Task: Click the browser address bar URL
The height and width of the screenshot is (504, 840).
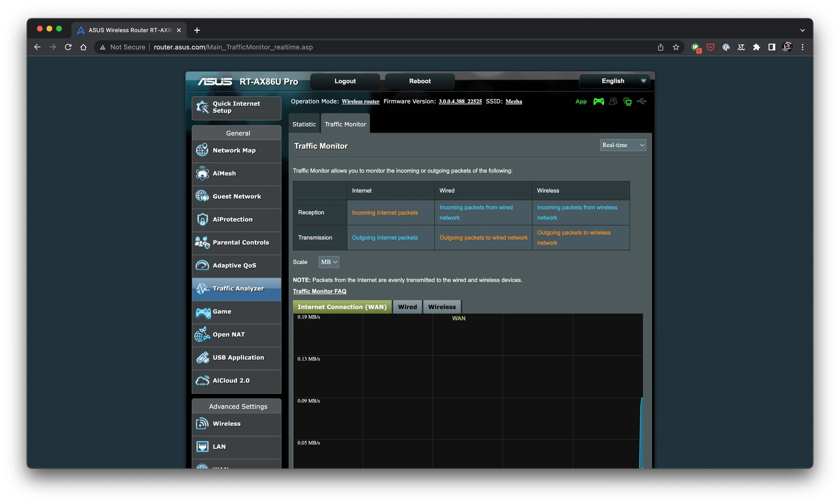Action: click(233, 47)
